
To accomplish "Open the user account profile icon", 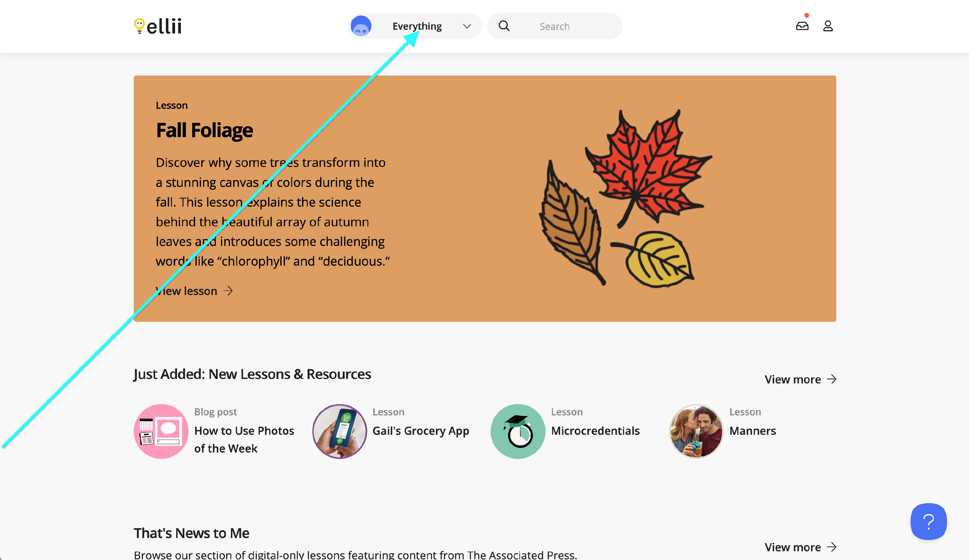I will (x=828, y=26).
